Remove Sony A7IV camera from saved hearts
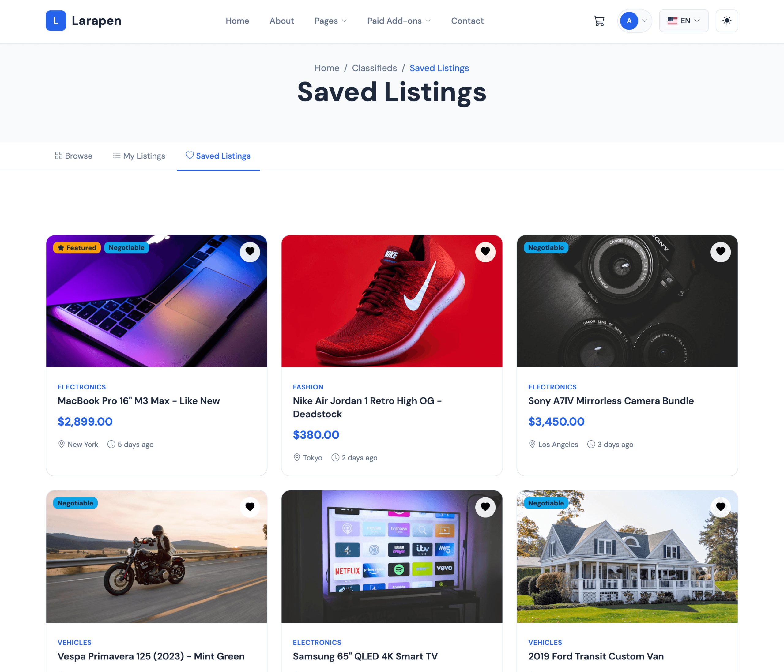 (x=720, y=251)
